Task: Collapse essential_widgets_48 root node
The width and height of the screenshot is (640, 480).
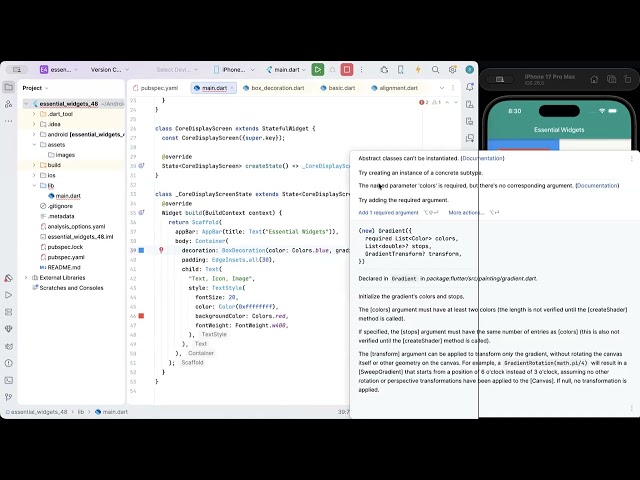Action: pos(26,104)
